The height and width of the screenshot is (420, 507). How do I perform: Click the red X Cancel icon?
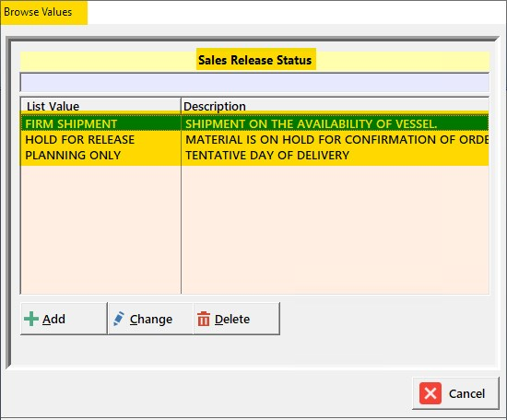click(430, 393)
